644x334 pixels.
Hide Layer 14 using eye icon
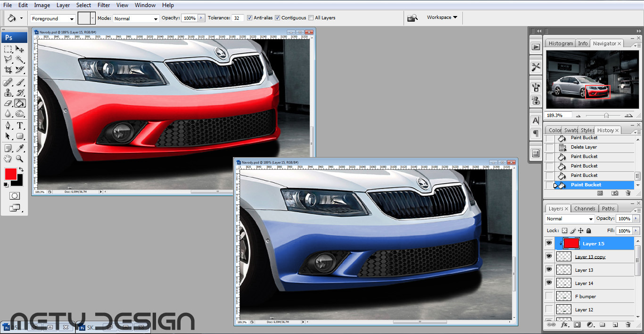click(x=549, y=283)
